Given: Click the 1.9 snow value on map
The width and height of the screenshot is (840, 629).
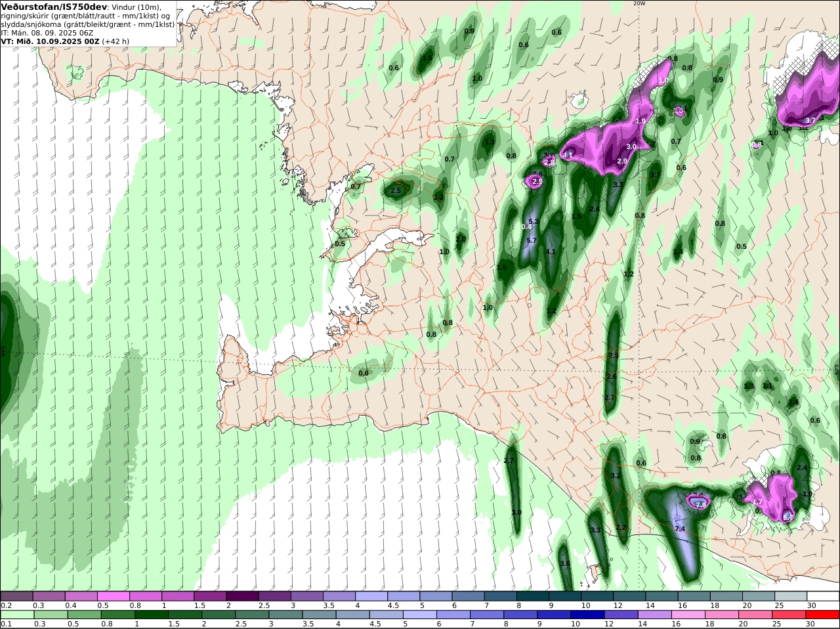Looking at the screenshot, I should pos(640,121).
